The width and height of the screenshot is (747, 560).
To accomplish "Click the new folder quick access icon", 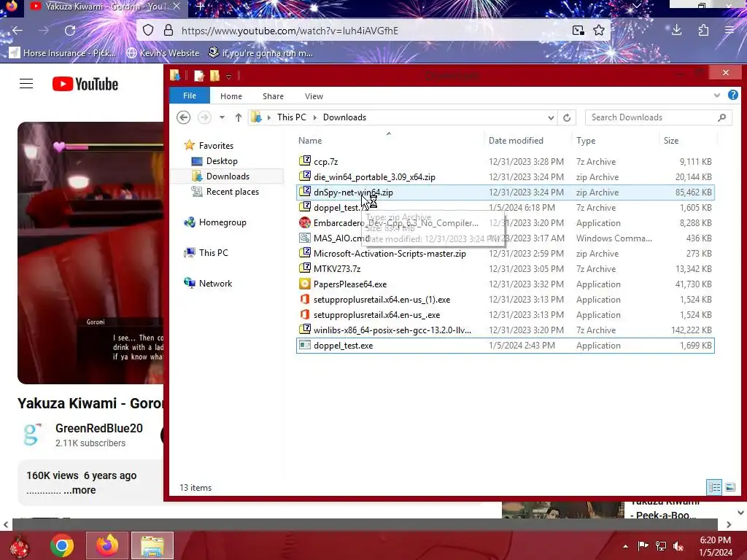I will 215,76.
